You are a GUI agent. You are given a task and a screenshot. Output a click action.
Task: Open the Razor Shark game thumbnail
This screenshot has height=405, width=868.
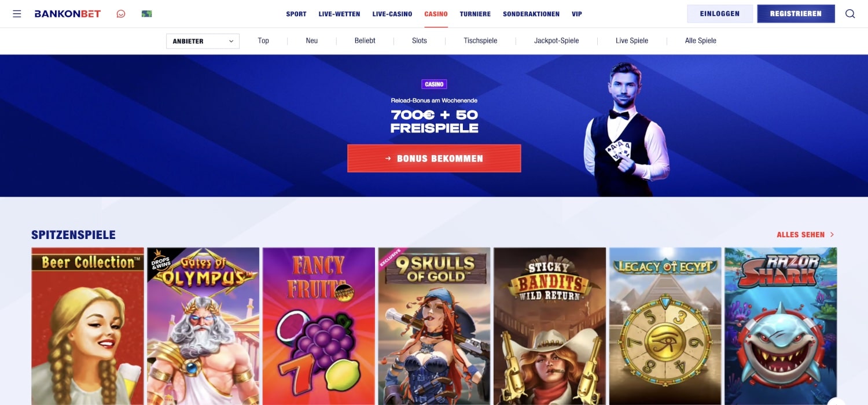coord(781,326)
